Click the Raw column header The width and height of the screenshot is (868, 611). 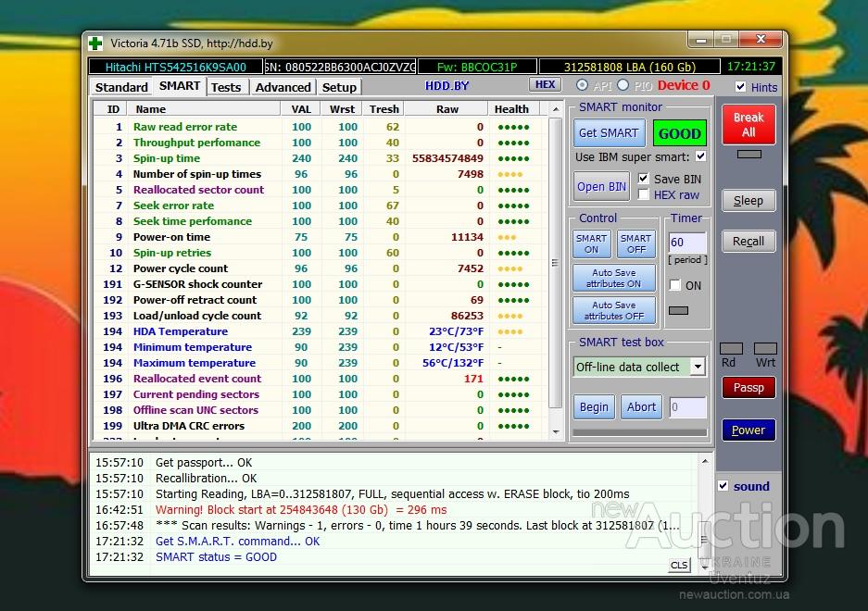(x=447, y=109)
